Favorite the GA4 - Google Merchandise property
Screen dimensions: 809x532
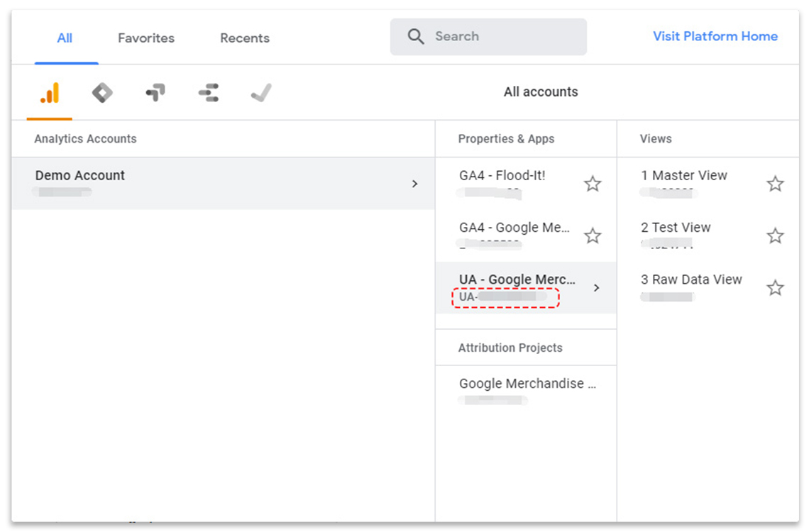click(593, 236)
